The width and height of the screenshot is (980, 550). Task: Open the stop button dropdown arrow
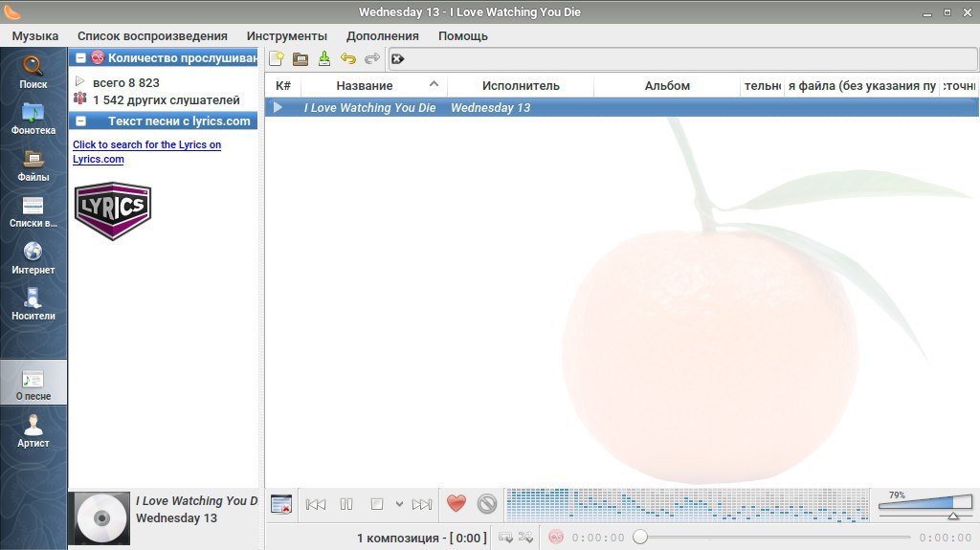(399, 504)
